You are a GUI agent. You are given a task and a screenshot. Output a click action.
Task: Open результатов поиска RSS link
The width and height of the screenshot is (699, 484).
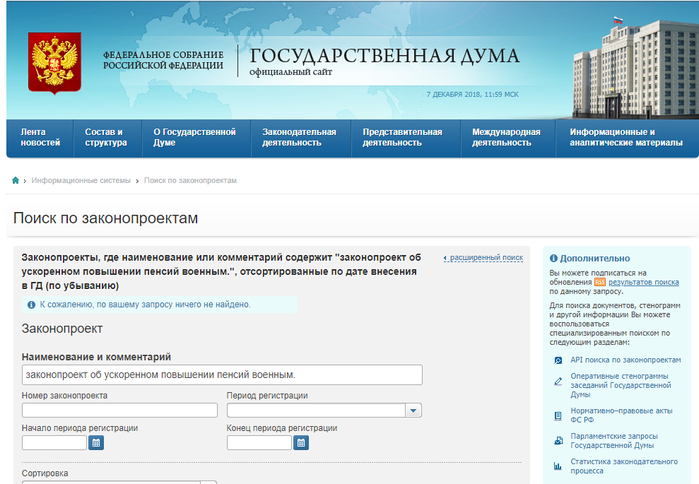644,282
